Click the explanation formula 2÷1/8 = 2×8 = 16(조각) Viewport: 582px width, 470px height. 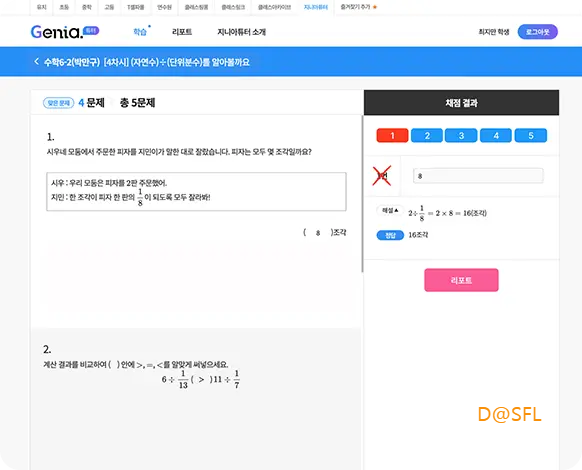[447, 213]
